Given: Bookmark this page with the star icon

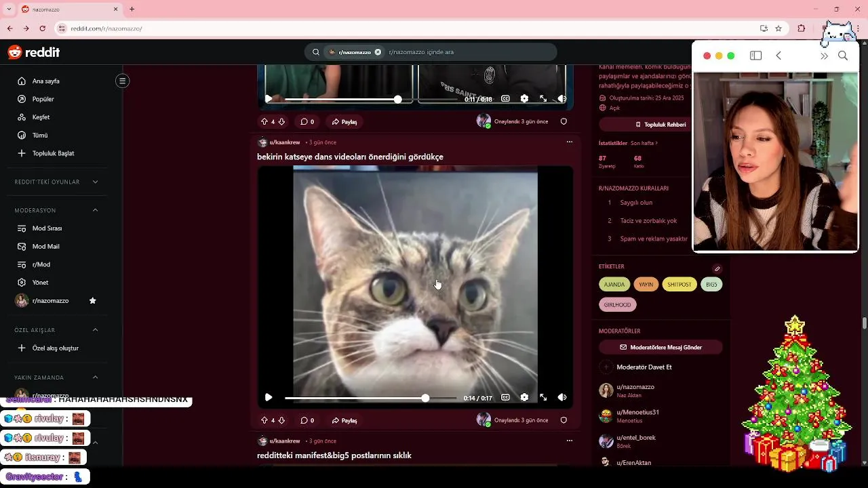Looking at the screenshot, I should coord(778,28).
